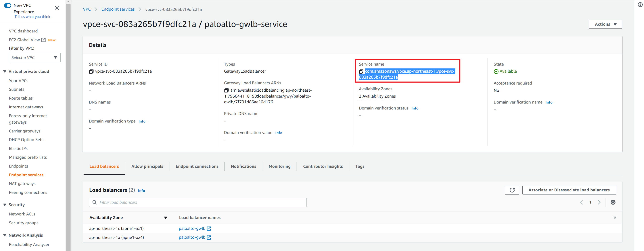Open Info next to Load balancers heading
644x251 pixels.
point(141,191)
